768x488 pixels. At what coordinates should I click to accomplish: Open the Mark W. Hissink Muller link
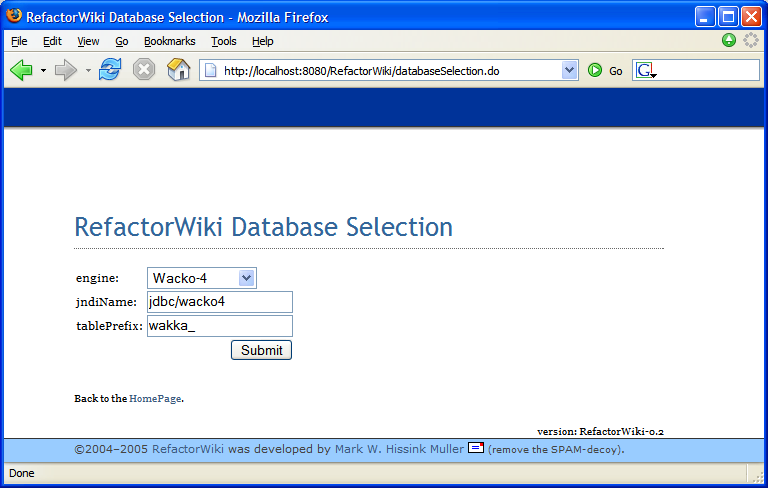[x=399, y=449]
